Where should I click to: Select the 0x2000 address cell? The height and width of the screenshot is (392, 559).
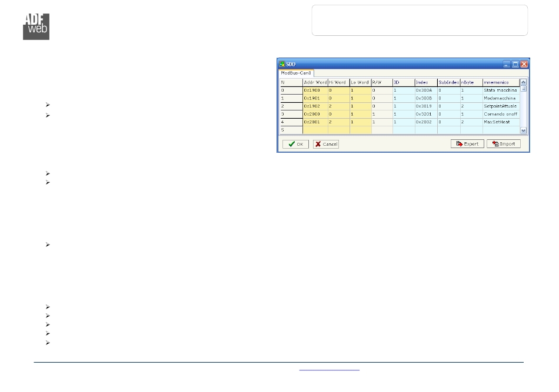(315, 114)
